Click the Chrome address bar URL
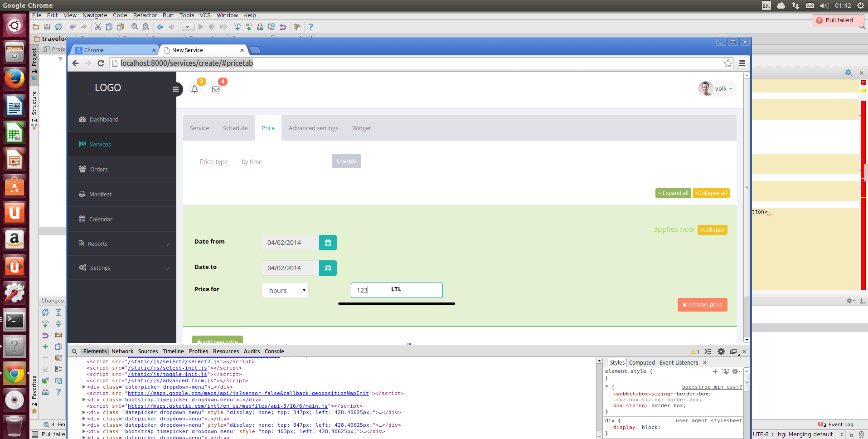The image size is (868, 439). (187, 63)
